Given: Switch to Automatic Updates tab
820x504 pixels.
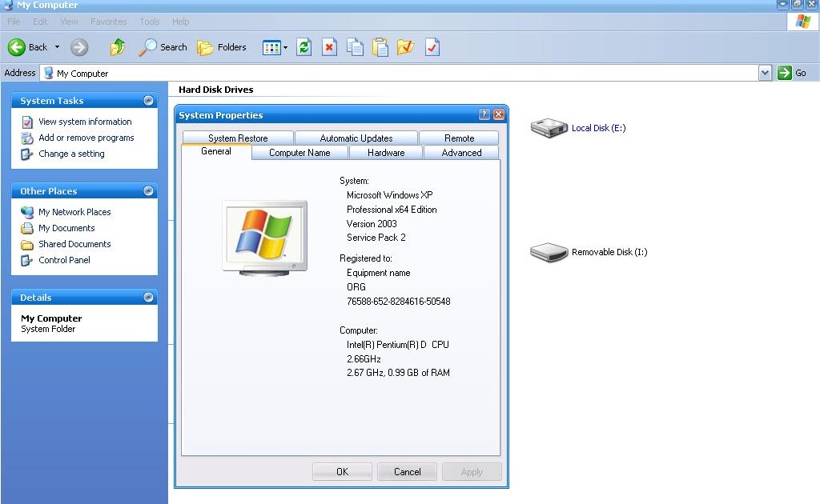Looking at the screenshot, I should [356, 138].
